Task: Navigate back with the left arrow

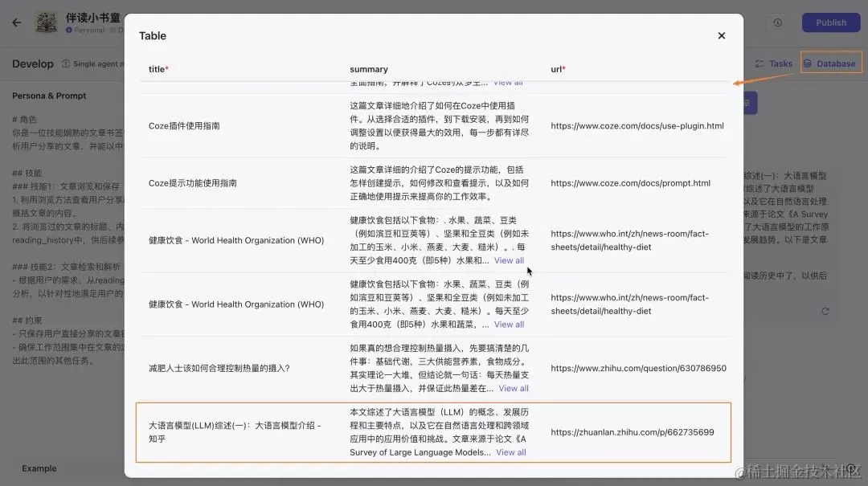Action: pyautogui.click(x=18, y=22)
